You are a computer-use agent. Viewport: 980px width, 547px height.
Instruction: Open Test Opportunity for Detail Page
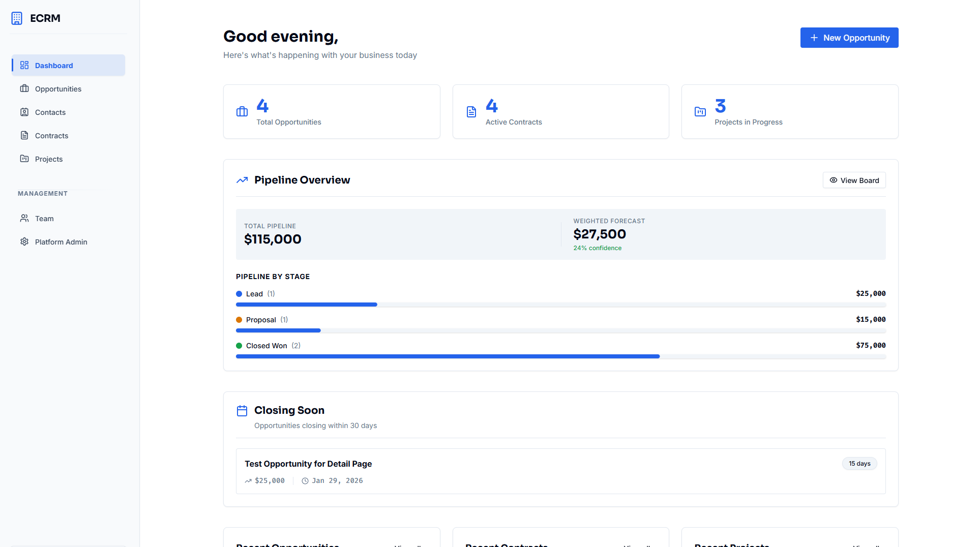[308, 464]
